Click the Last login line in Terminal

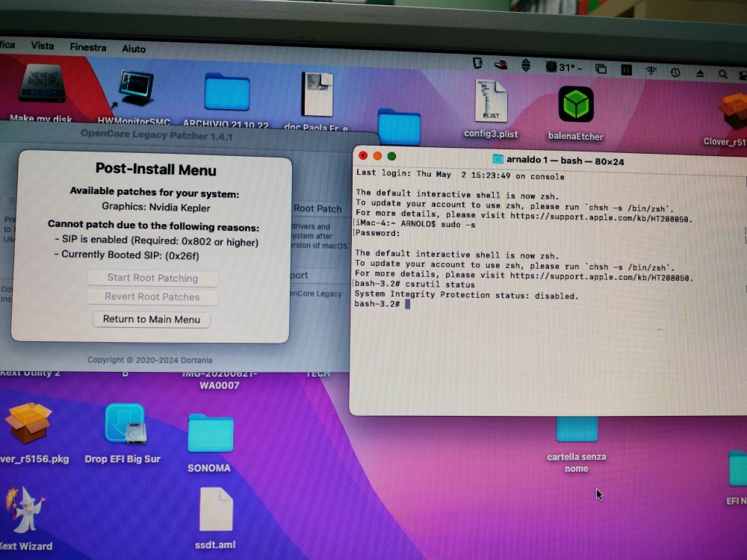460,174
